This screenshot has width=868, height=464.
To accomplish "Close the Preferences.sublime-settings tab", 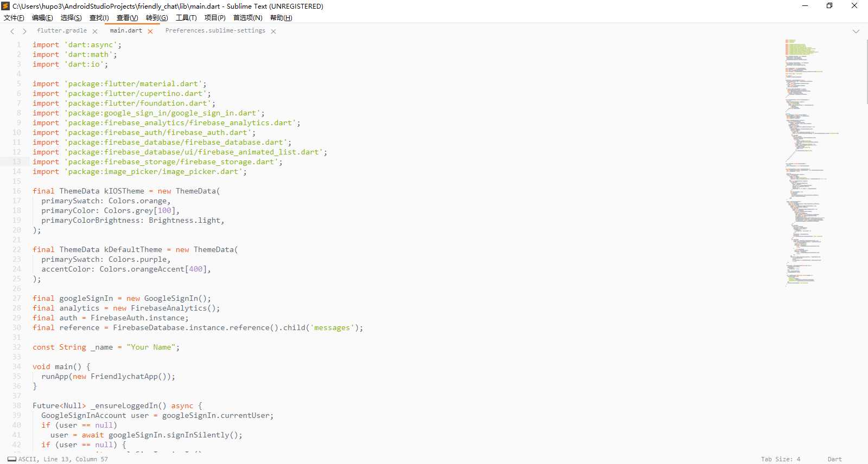I will click(273, 31).
